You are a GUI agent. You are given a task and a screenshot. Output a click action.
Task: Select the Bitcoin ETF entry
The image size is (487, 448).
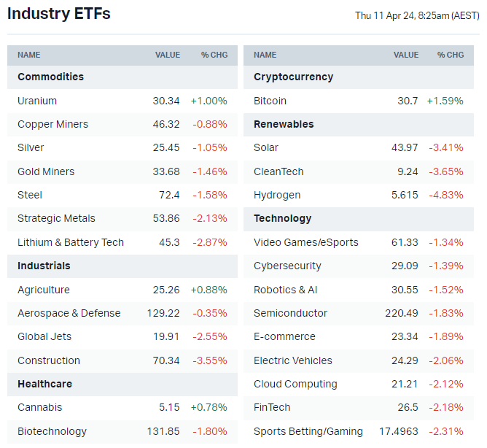270,101
